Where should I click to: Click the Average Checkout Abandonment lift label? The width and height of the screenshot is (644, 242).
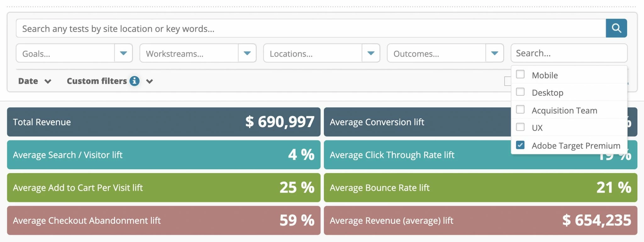tap(87, 221)
